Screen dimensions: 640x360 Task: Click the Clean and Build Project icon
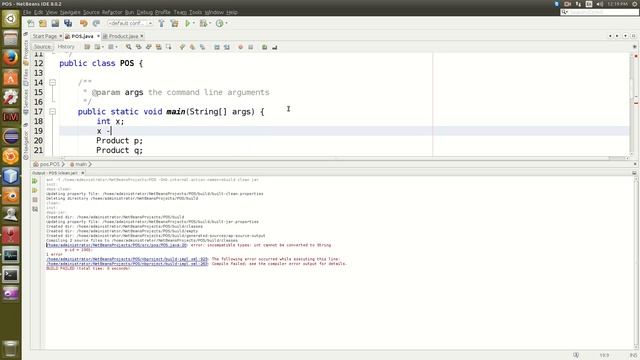[174, 23]
